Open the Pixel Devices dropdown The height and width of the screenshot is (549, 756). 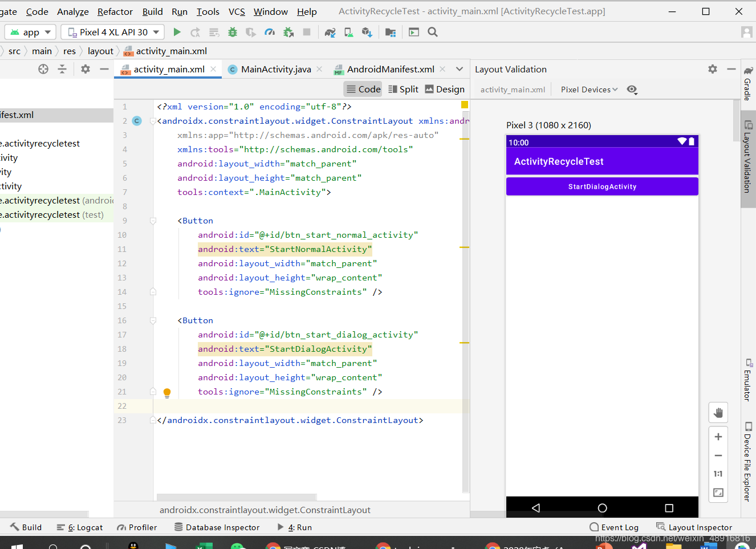[x=589, y=90]
